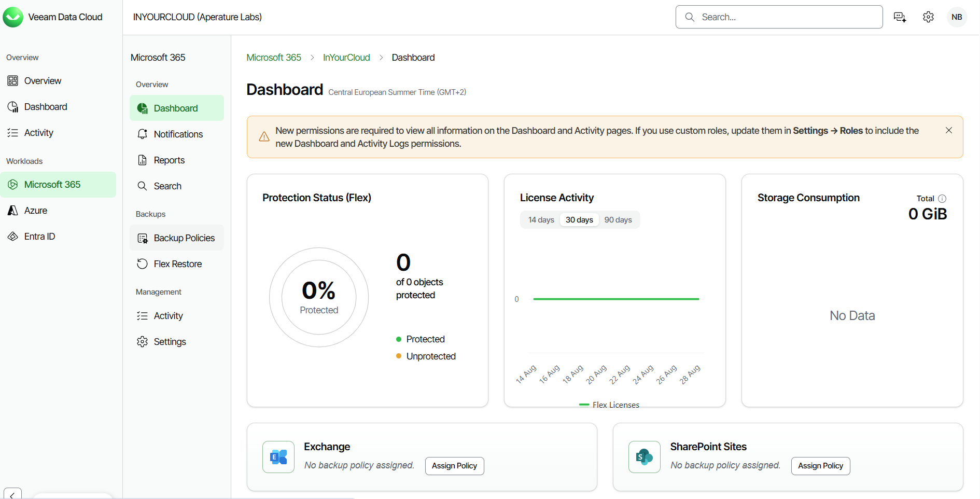Image resolution: width=980 pixels, height=499 pixels.
Task: Dismiss the new permissions warning banner
Action: [948, 130]
